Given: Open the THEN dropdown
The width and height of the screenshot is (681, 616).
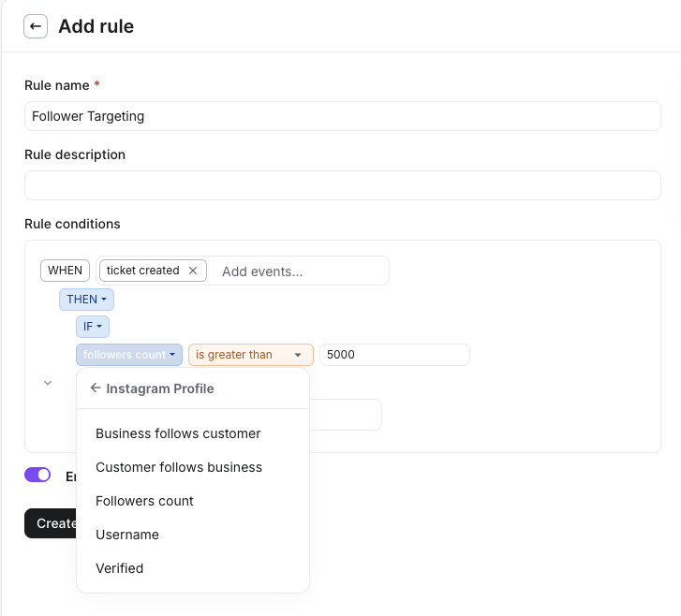Looking at the screenshot, I should 86,300.
